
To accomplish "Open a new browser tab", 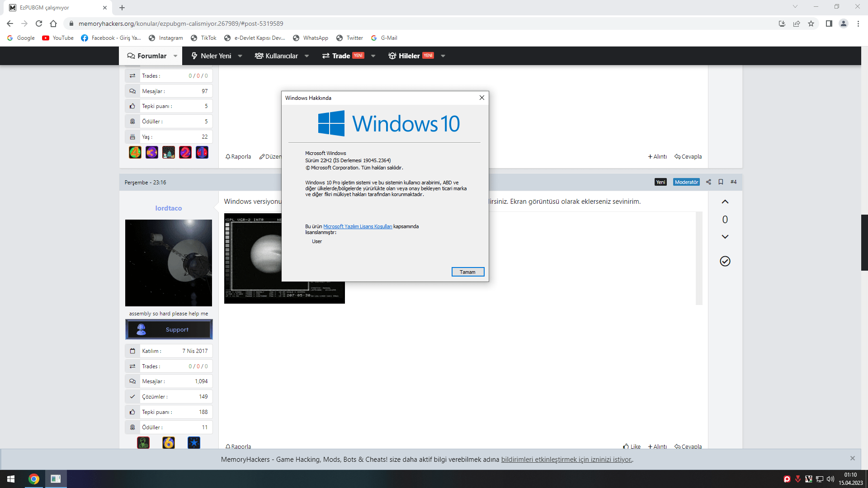I will tap(122, 8).
